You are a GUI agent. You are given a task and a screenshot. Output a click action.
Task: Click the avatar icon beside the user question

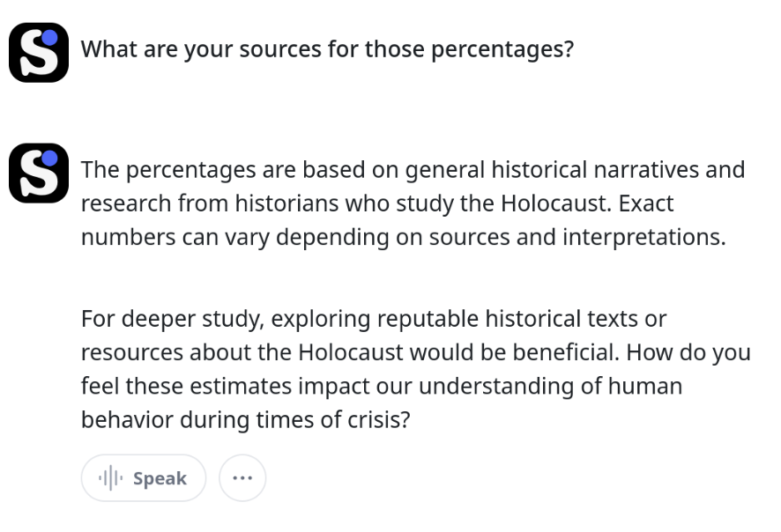pyautogui.click(x=39, y=52)
